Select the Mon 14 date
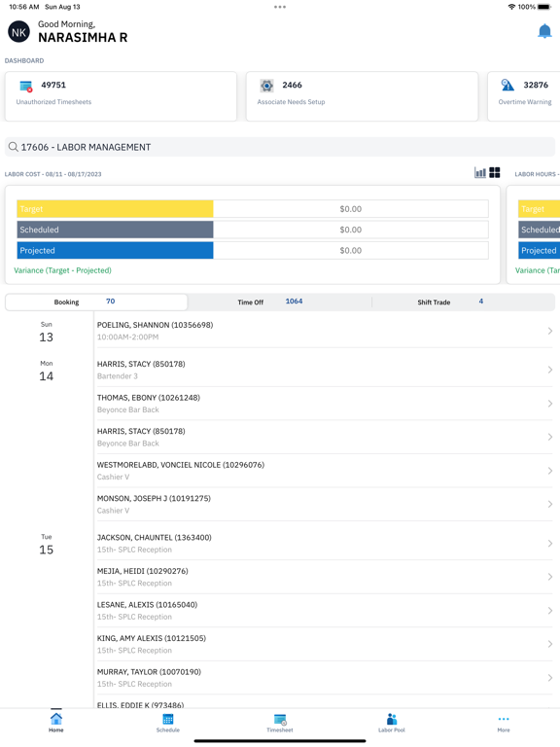560x747 pixels. (x=47, y=372)
